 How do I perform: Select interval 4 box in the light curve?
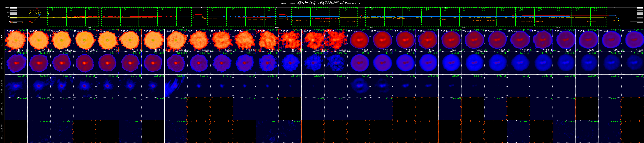coord(111,17)
